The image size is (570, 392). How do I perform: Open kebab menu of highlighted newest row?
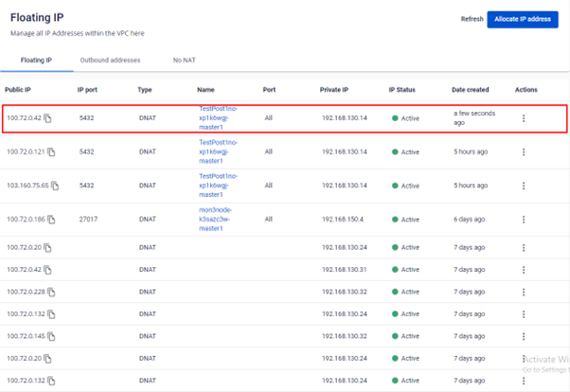click(524, 118)
